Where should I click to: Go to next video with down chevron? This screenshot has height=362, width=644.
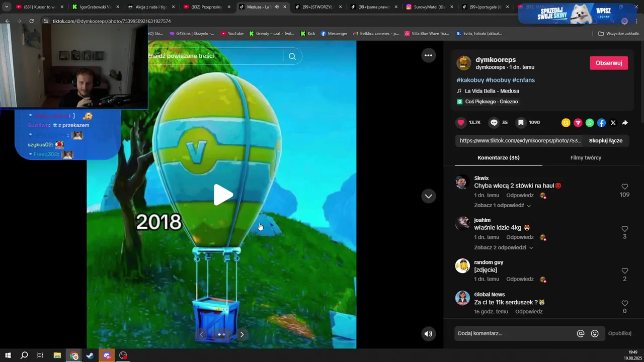(x=428, y=196)
